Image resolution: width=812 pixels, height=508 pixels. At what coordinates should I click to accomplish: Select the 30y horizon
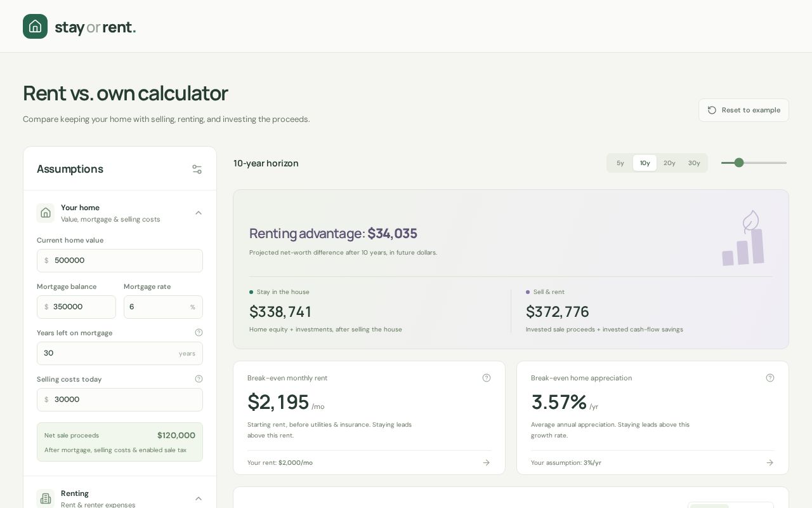(x=694, y=163)
